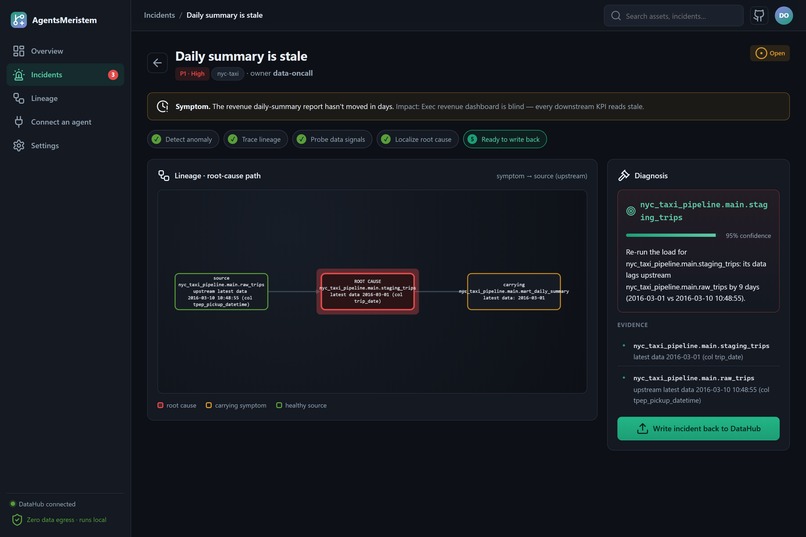806x537 pixels.
Task: Click the 95% confidence progress bar
Action: point(671,235)
